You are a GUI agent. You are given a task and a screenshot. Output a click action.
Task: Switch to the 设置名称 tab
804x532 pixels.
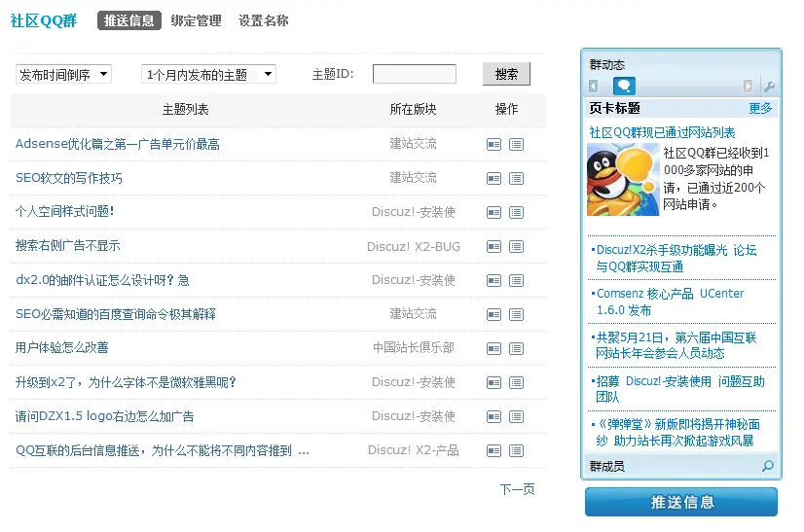coord(263,20)
